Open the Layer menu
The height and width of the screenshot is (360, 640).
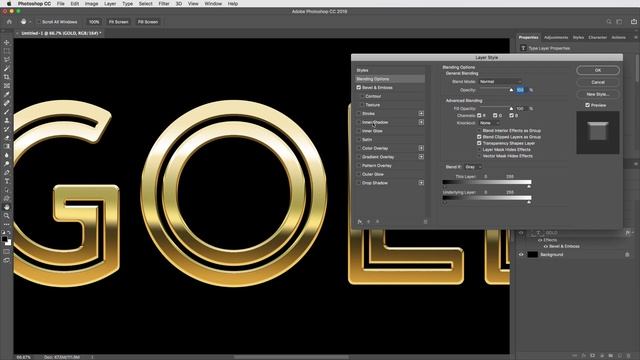tap(110, 4)
